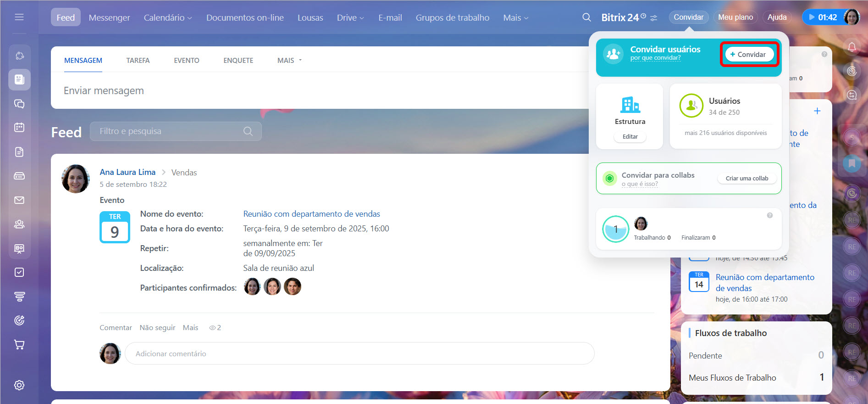
Task: Open the tasks checkmark sidebar icon
Action: tap(19, 272)
